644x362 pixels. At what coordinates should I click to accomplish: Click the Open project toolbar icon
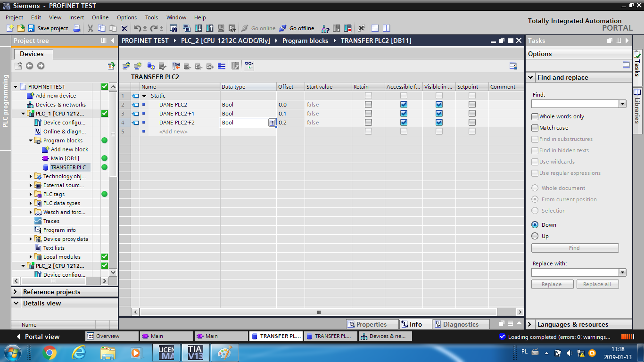(20, 28)
